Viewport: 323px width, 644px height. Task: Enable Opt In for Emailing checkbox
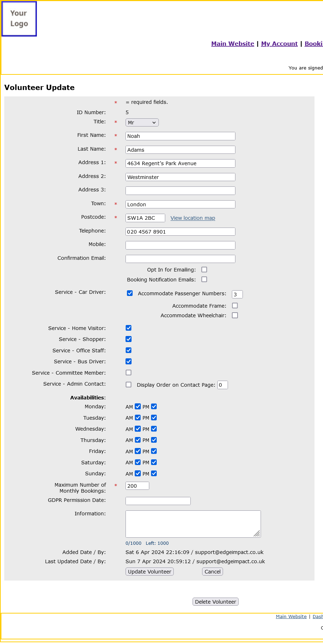coord(204,270)
